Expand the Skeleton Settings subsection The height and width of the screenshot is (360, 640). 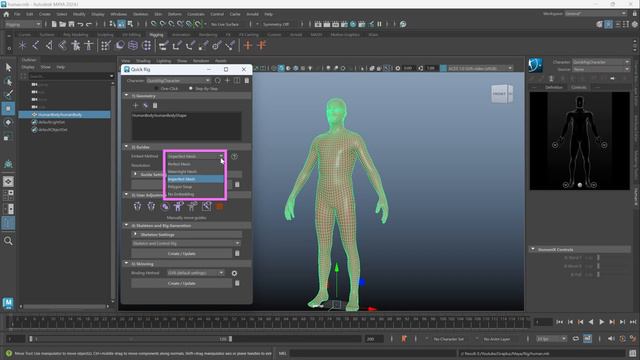(136, 235)
